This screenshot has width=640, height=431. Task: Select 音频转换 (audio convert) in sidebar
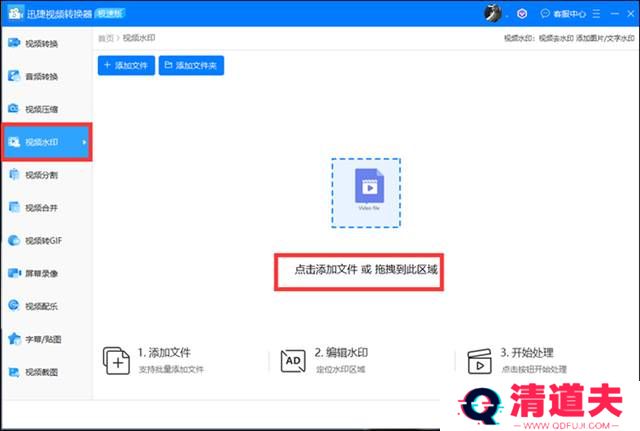pos(40,77)
